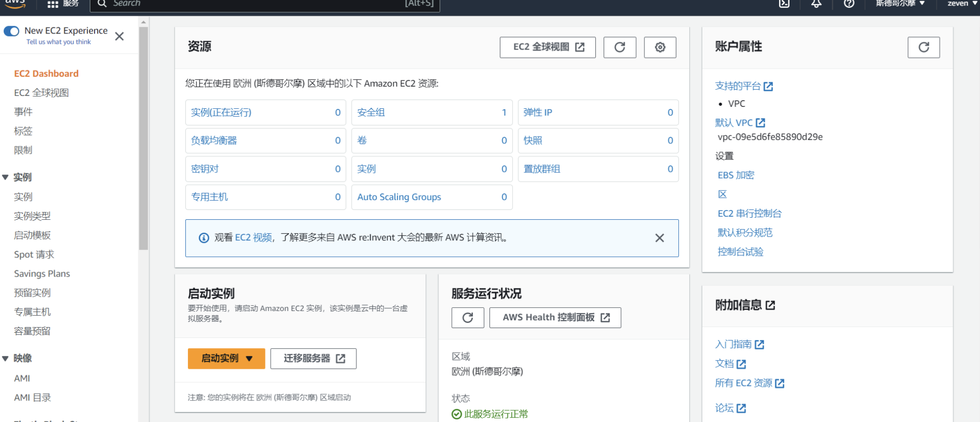Open 启动模板 in the sidebar
The height and width of the screenshot is (422, 980).
[x=32, y=235]
